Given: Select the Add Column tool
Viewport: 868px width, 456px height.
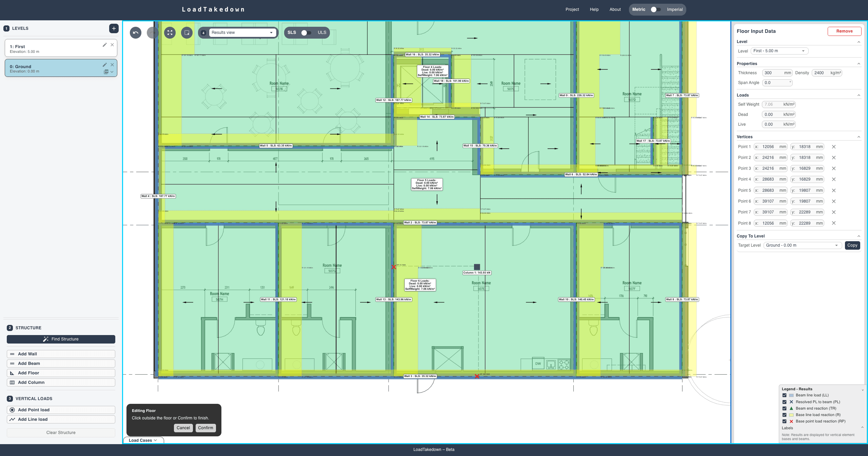Looking at the screenshot, I should [x=61, y=382].
